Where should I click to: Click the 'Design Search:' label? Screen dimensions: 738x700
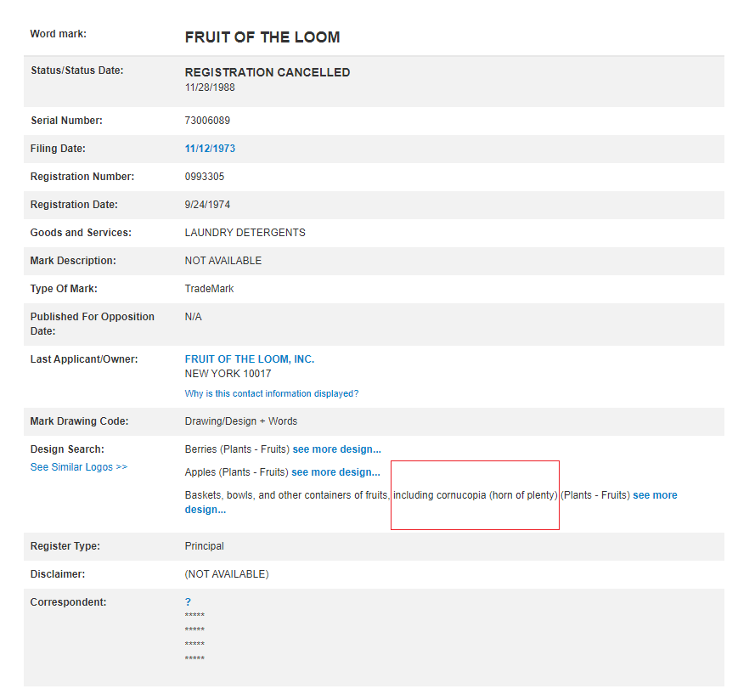pos(67,449)
